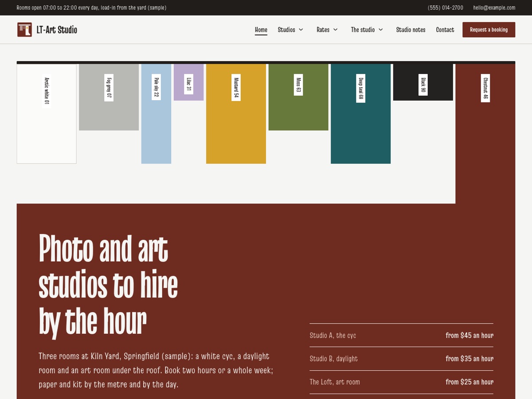Viewport: 532px width, 399px height.
Task: Select the Arctic white 01 paper swatch
Action: pos(47,113)
